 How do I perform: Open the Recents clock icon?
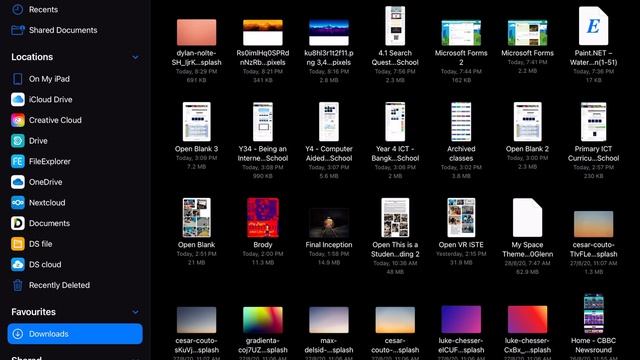point(18,9)
